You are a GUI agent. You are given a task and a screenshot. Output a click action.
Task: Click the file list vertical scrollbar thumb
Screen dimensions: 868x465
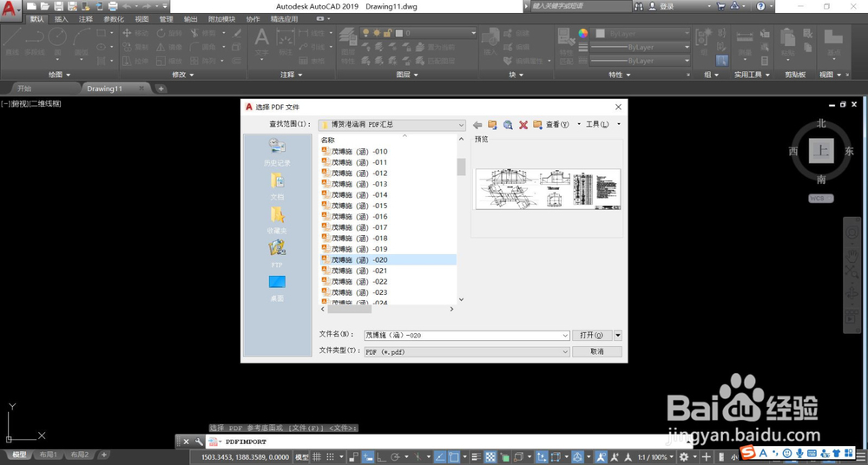(461, 167)
